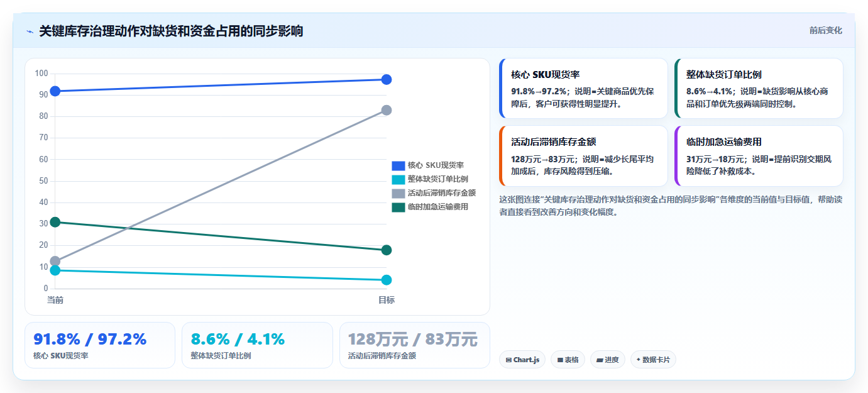Viewport: 868px width, 393px height.
Task: Click the lightning icon beside the title
Action: pyautogui.click(x=30, y=31)
